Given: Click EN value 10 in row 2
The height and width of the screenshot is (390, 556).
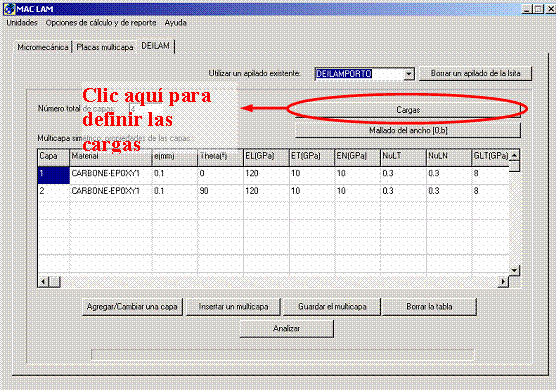Looking at the screenshot, I should pos(357,192).
